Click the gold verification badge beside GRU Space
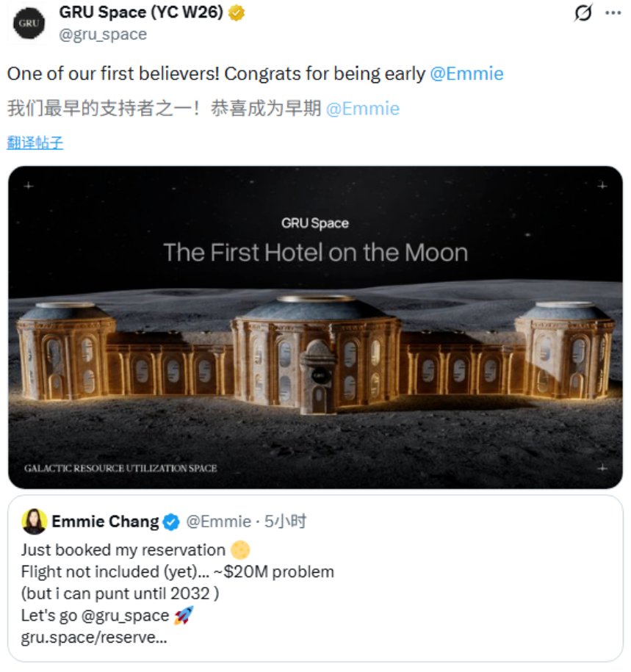Screen dimensions: 631x672 (x=234, y=12)
